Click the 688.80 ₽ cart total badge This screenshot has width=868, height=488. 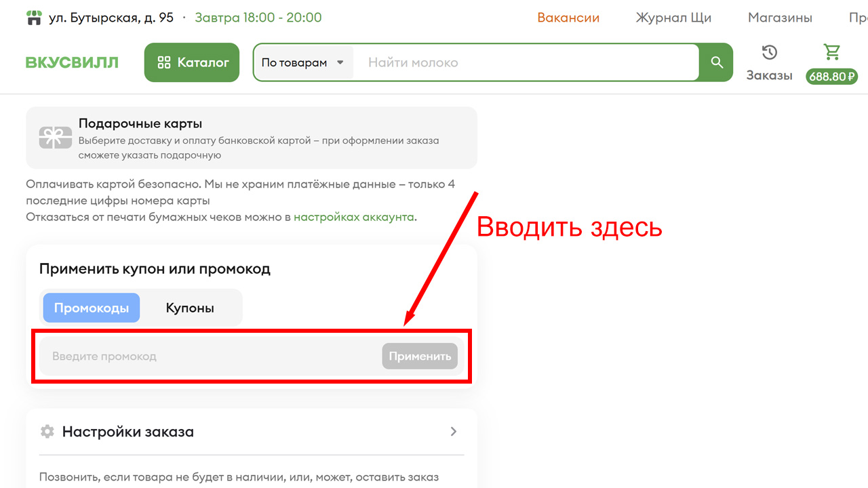[831, 77]
